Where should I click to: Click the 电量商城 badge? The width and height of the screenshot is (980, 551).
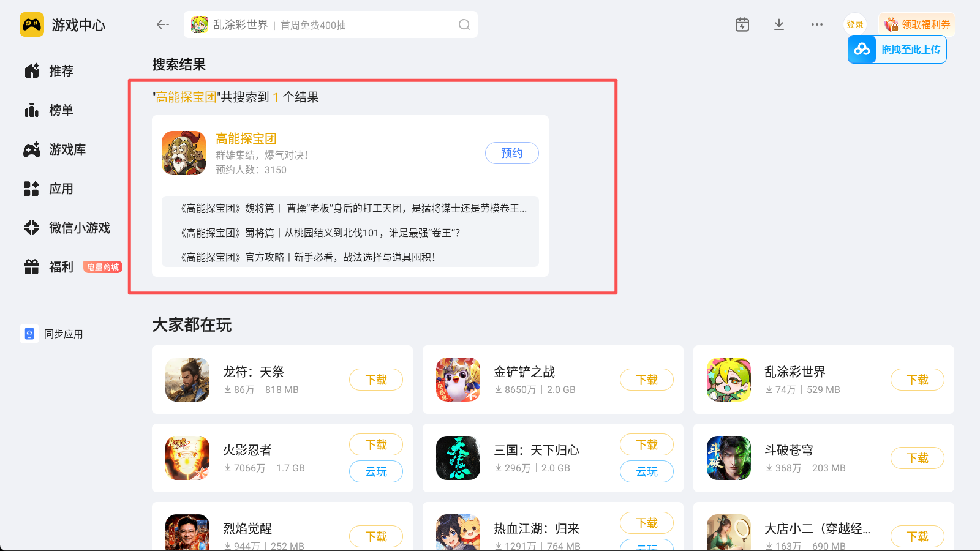[103, 267]
